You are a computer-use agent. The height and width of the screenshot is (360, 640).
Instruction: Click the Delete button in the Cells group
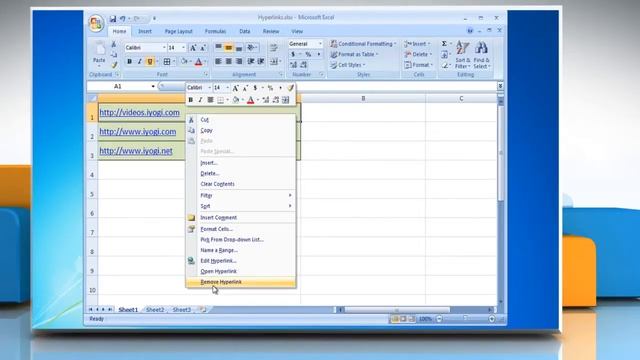418,54
